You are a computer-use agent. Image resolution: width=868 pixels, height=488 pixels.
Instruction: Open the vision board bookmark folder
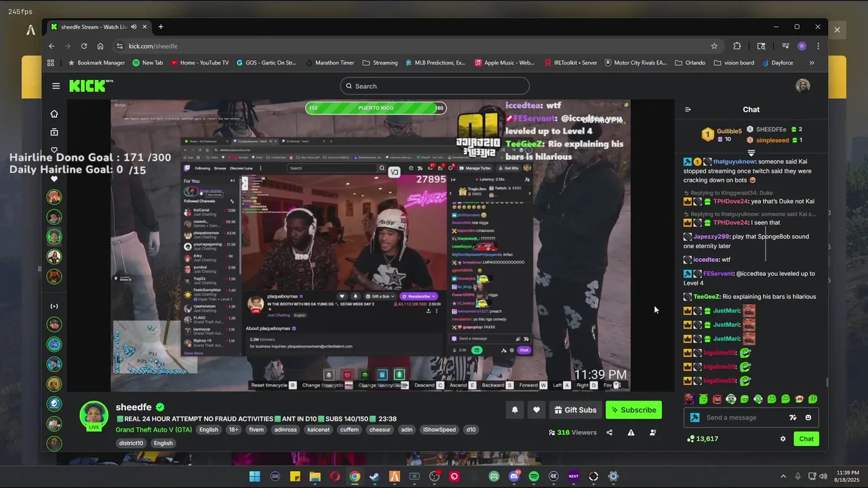point(734,62)
